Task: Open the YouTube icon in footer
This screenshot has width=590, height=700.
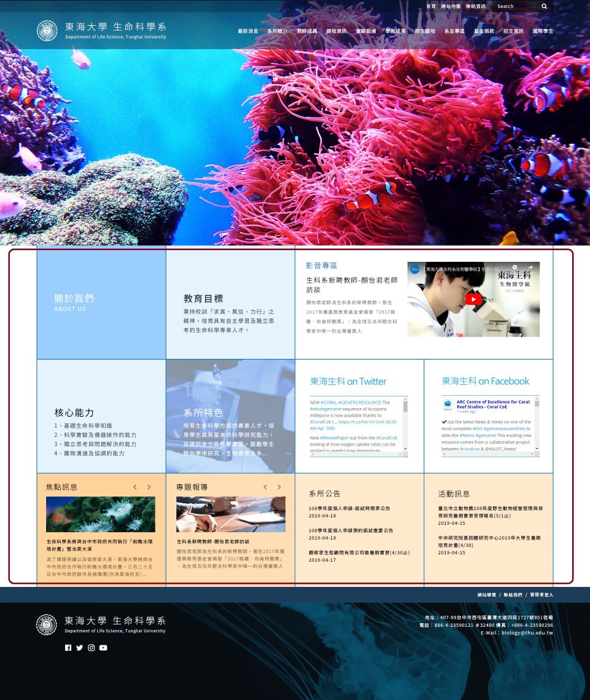Action: click(103, 648)
